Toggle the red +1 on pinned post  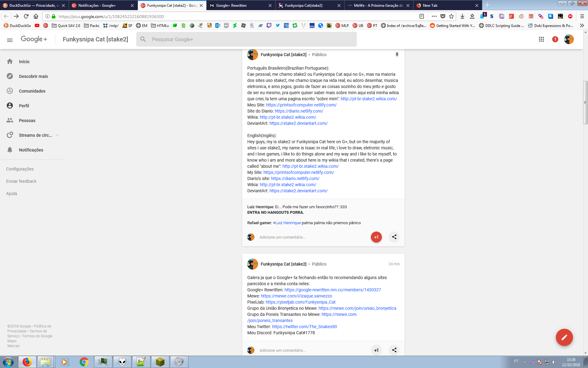[376, 237]
